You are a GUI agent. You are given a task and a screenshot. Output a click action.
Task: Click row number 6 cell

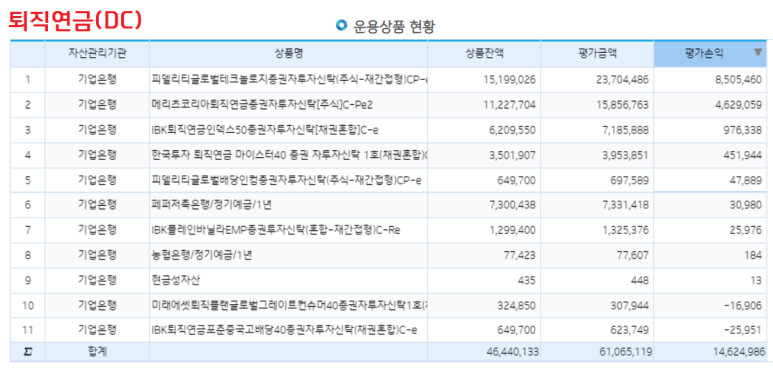(28, 205)
